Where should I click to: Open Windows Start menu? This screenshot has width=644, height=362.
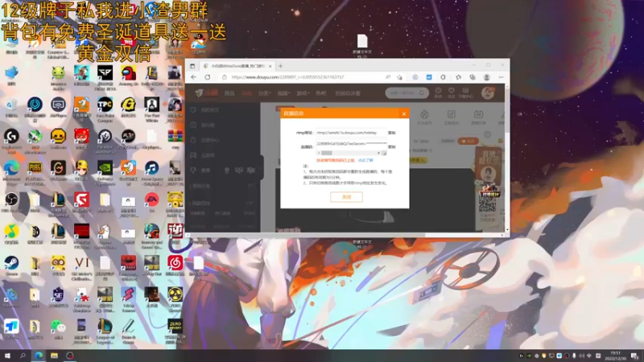pos(7,356)
